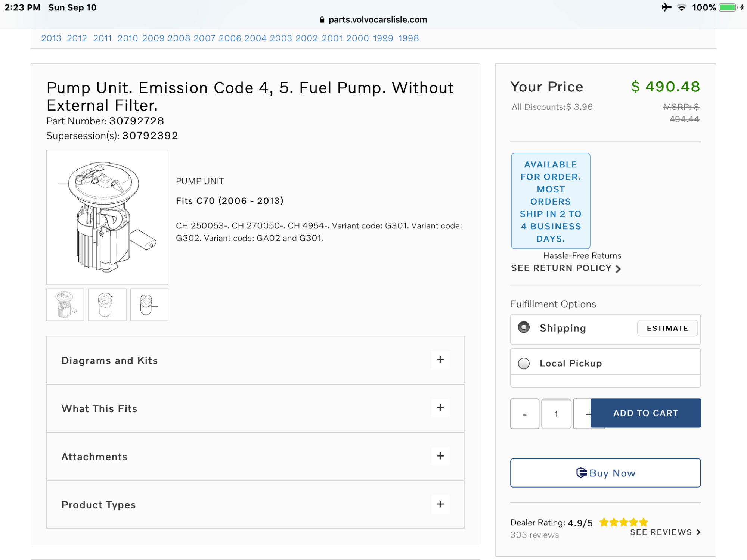Click the ADD TO CART button
Screen dimensions: 747x560
(645, 413)
